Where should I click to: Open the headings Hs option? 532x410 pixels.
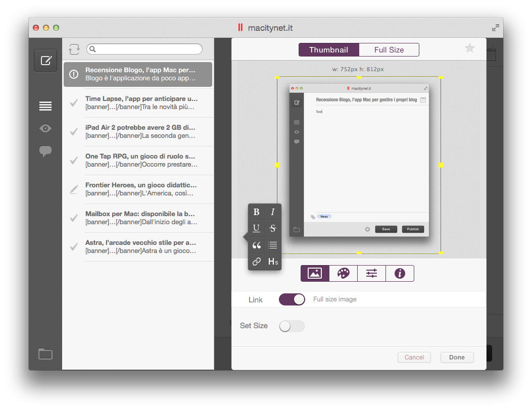[x=273, y=262]
